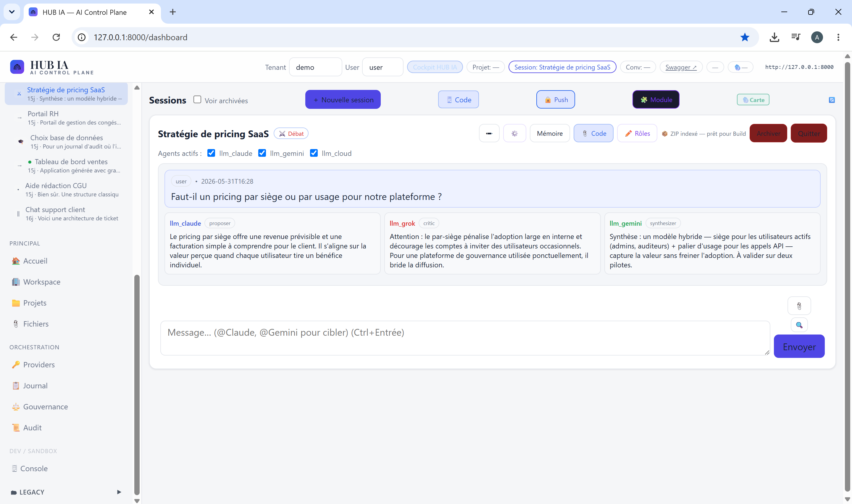Image resolution: width=852 pixels, height=504 pixels.
Task: Uncheck the llm_claude agent checkbox
Action: tap(211, 153)
